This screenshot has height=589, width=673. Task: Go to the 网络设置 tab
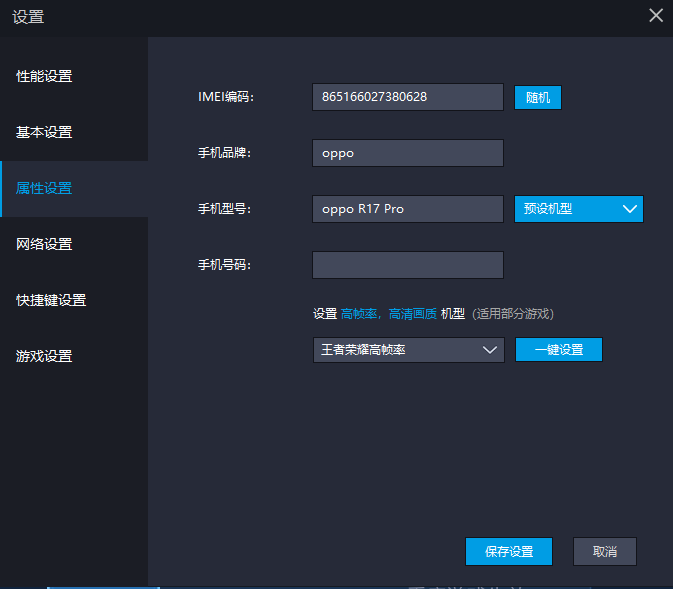[44, 245]
